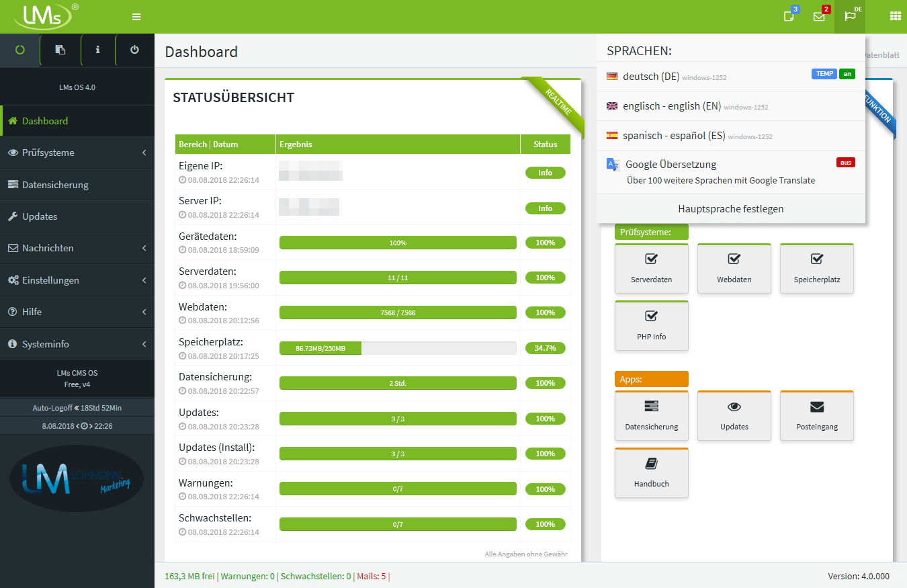
Task: Click the blue TEMP badge
Action: point(824,74)
